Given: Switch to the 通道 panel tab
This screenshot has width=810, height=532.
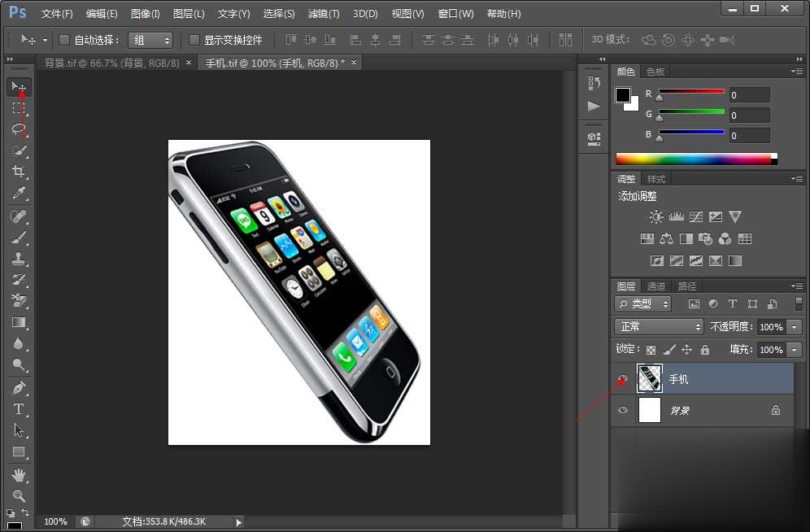Looking at the screenshot, I should [x=656, y=286].
